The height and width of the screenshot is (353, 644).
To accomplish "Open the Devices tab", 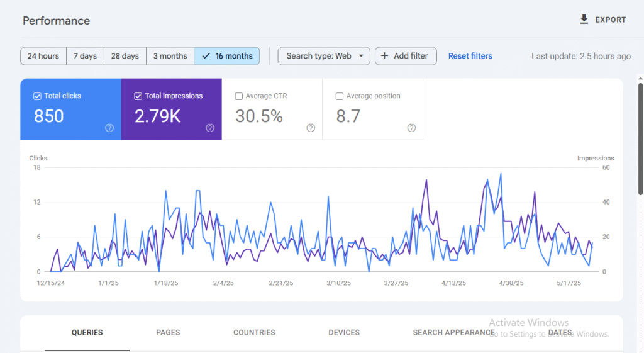I will (344, 332).
